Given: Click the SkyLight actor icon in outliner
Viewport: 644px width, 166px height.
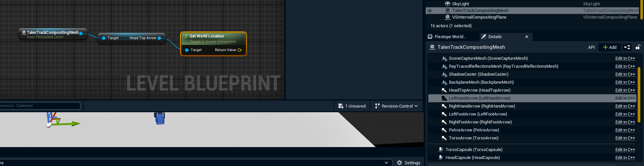Looking at the screenshot, I should click(448, 4).
